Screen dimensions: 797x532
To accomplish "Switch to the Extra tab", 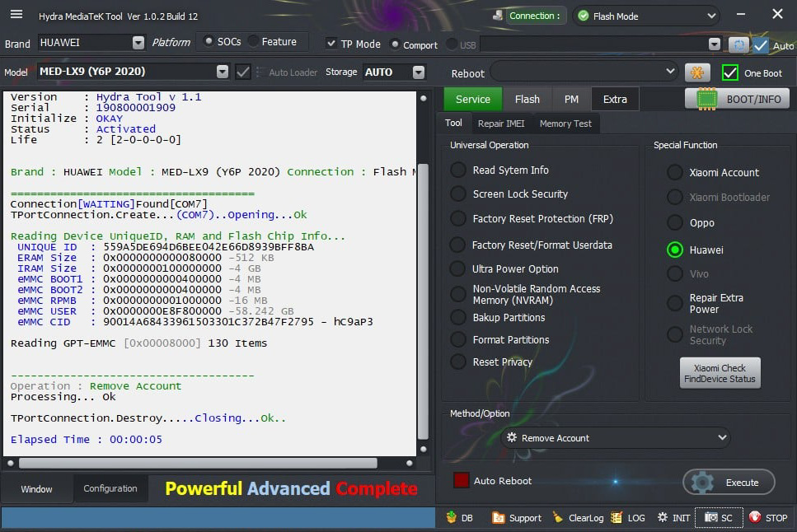I will coord(615,99).
